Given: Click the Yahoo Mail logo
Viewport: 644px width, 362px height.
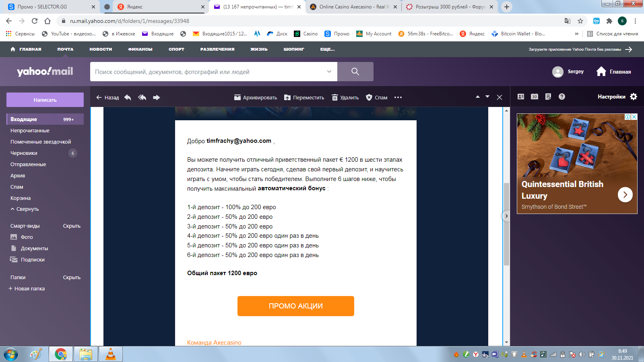Looking at the screenshot, I should [45, 72].
